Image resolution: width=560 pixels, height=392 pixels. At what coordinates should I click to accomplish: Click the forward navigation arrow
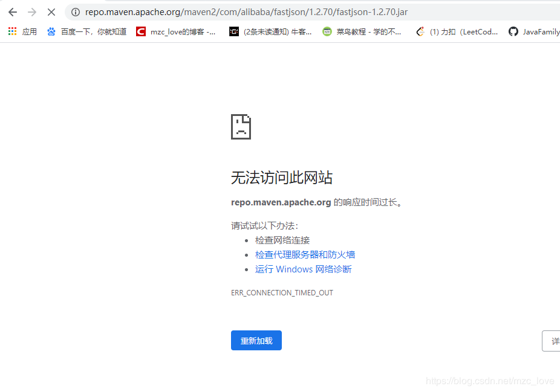[x=32, y=11]
